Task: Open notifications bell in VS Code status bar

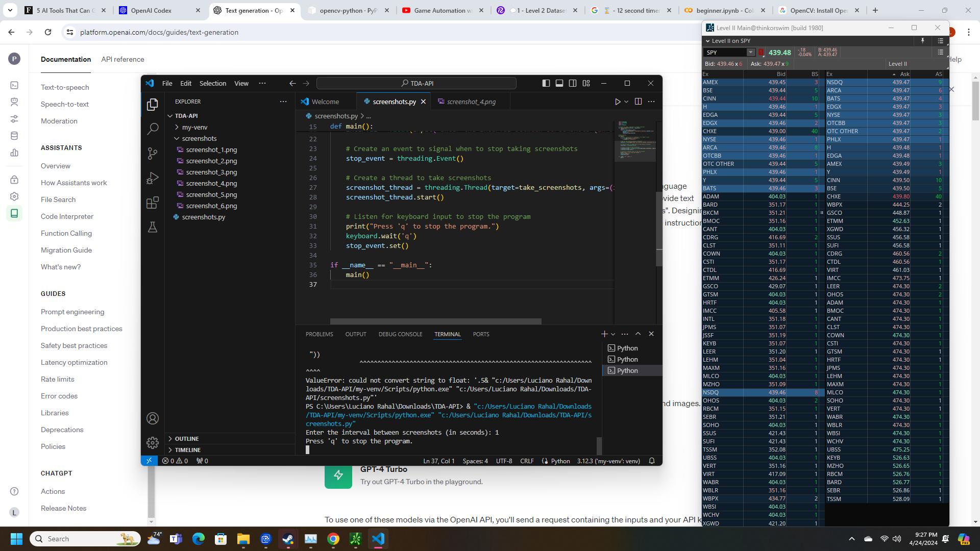Action: (652, 461)
